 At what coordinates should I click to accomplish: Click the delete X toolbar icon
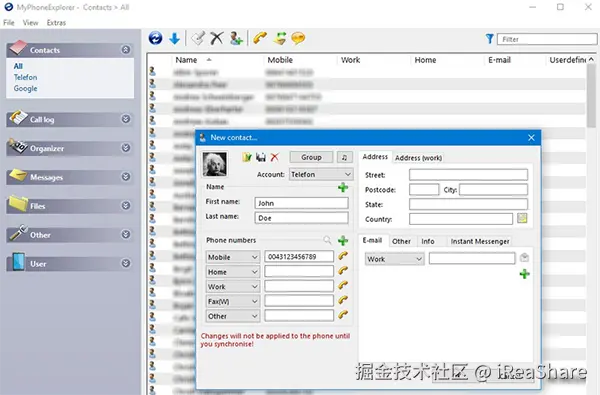pyautogui.click(x=217, y=38)
